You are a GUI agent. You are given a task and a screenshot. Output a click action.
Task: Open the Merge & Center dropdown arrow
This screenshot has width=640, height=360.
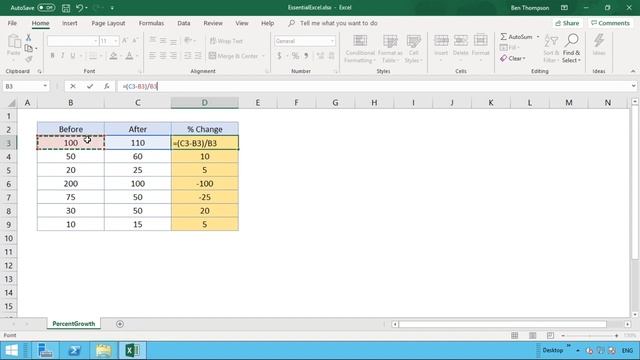[x=263, y=56]
